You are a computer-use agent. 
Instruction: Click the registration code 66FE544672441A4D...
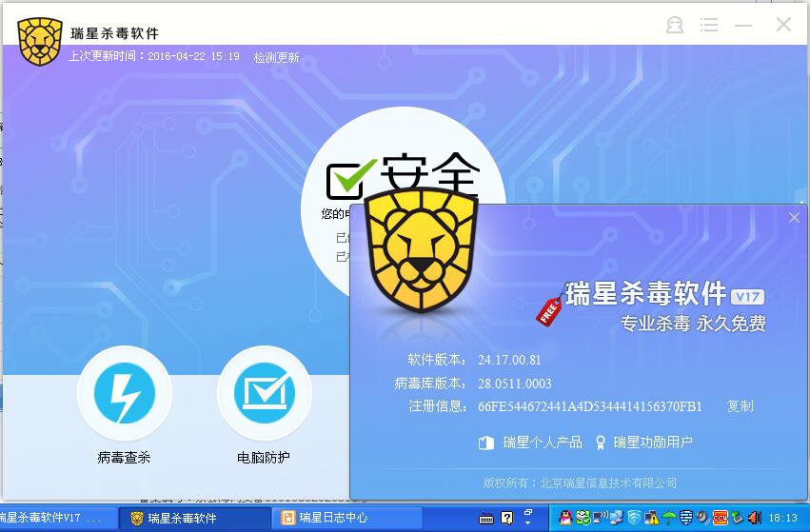click(x=589, y=406)
